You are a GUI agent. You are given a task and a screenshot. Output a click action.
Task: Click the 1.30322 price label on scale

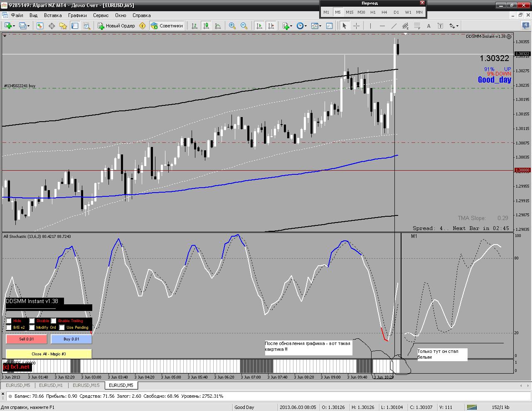(x=522, y=54)
